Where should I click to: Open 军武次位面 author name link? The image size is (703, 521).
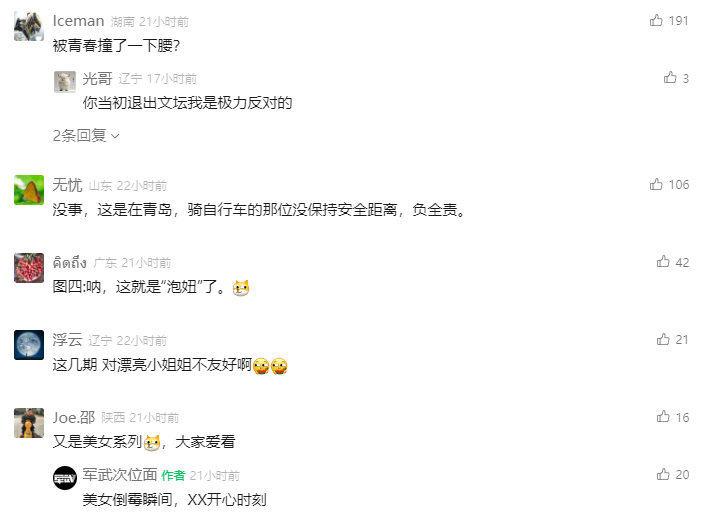click(x=120, y=475)
